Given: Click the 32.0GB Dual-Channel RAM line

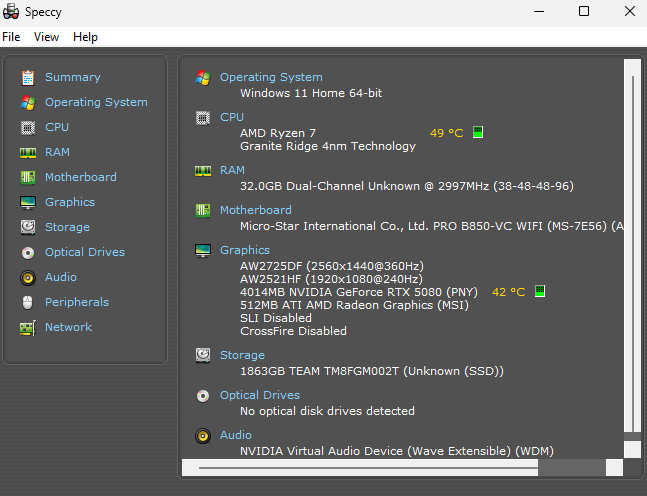Looking at the screenshot, I should coord(407,186).
